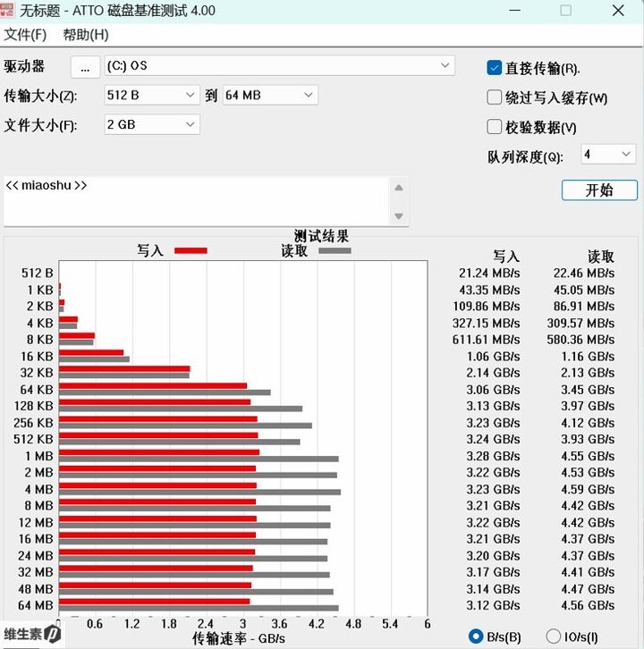
Task: Open the 2 GB file size dropdown
Action: [x=151, y=124]
